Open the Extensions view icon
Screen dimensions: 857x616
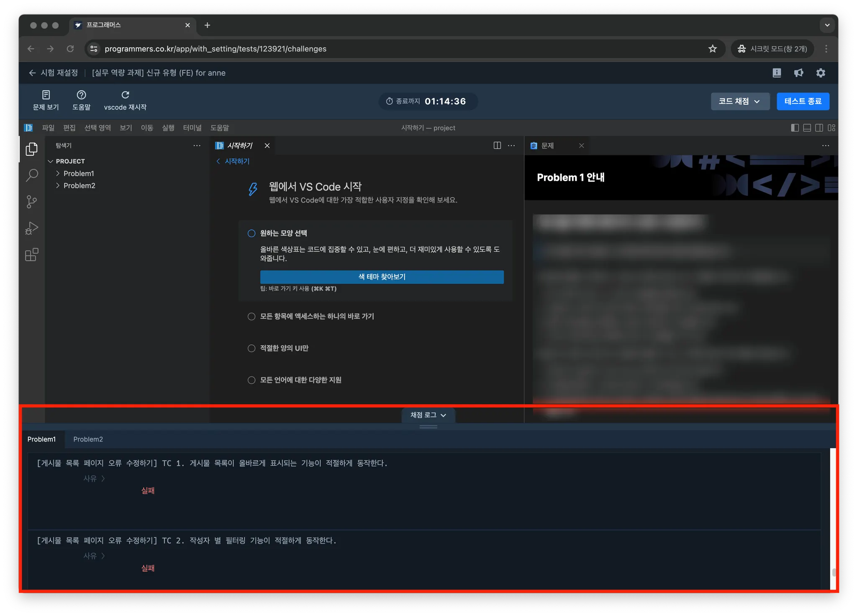click(31, 255)
